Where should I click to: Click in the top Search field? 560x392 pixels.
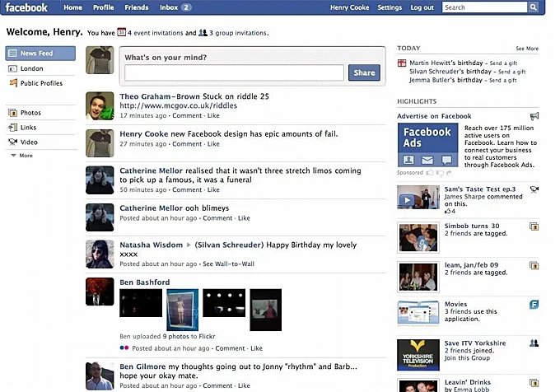(484, 7)
